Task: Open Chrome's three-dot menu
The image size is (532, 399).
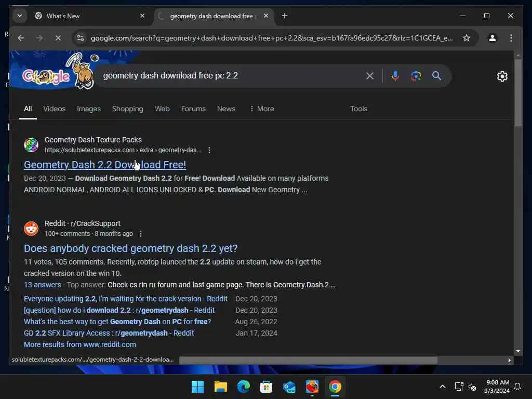Action: click(511, 38)
